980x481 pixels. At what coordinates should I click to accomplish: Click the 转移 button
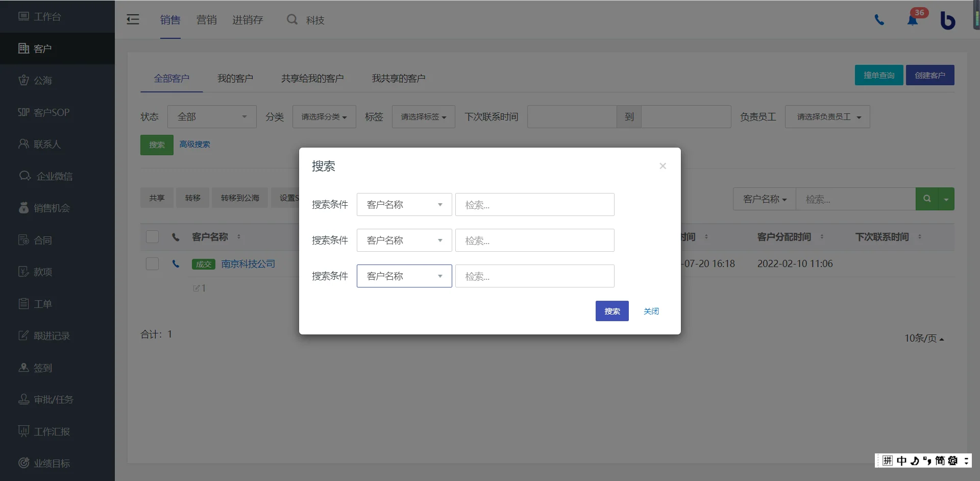[192, 198]
